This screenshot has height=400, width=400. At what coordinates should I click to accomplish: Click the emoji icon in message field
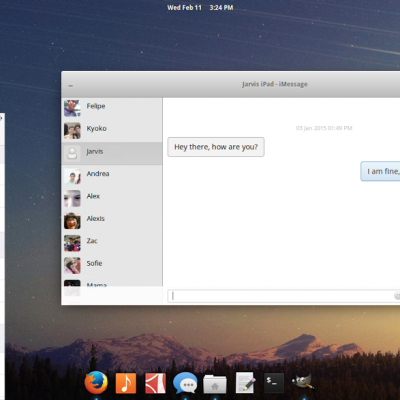click(397, 296)
